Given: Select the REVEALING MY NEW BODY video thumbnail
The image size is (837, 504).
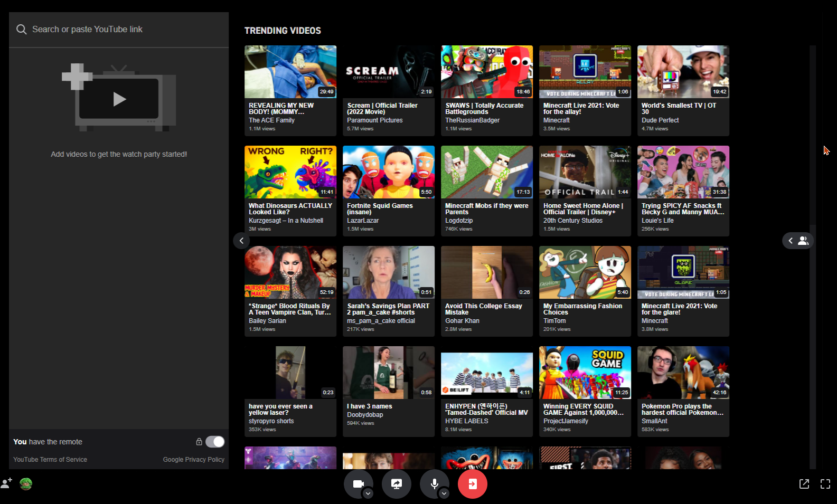Looking at the screenshot, I should [x=290, y=72].
